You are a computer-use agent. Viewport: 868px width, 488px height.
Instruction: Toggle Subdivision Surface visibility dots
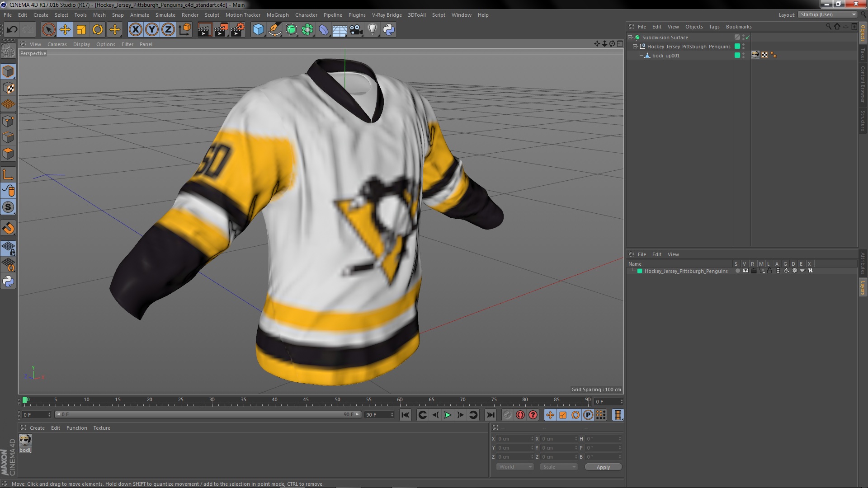coord(743,38)
